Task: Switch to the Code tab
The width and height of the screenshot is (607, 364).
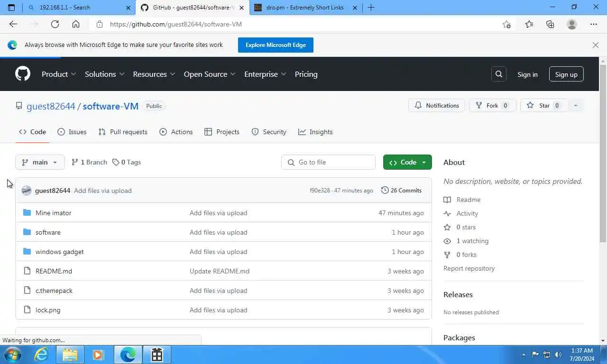Action: (x=32, y=132)
